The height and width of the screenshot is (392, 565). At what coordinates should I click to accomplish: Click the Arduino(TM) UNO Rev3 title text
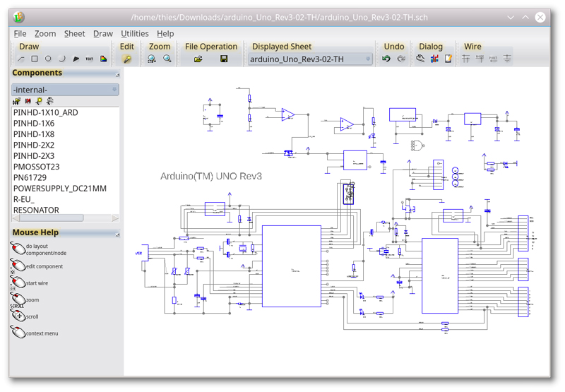click(210, 176)
